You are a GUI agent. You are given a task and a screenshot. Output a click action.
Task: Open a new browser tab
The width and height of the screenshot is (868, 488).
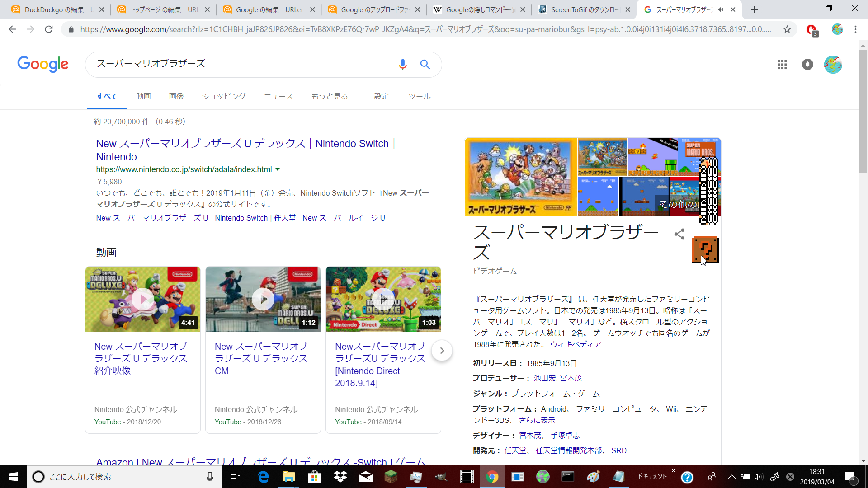coord(754,9)
